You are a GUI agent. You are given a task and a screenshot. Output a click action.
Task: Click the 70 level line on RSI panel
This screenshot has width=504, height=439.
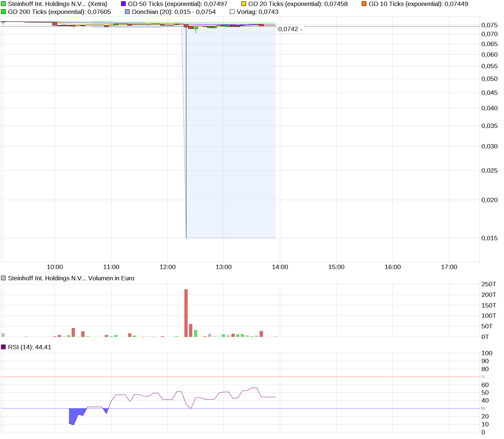click(232, 377)
